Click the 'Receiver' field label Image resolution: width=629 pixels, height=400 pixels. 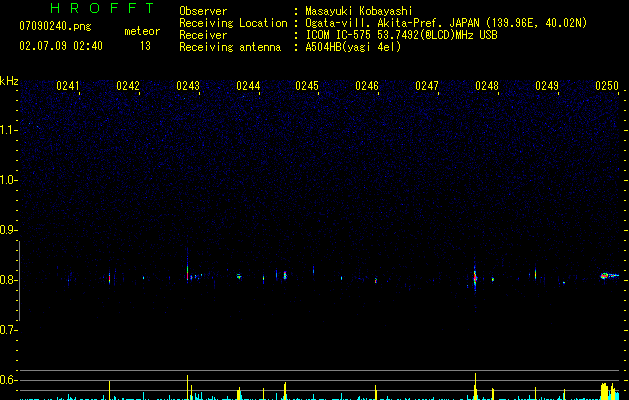click(x=203, y=35)
